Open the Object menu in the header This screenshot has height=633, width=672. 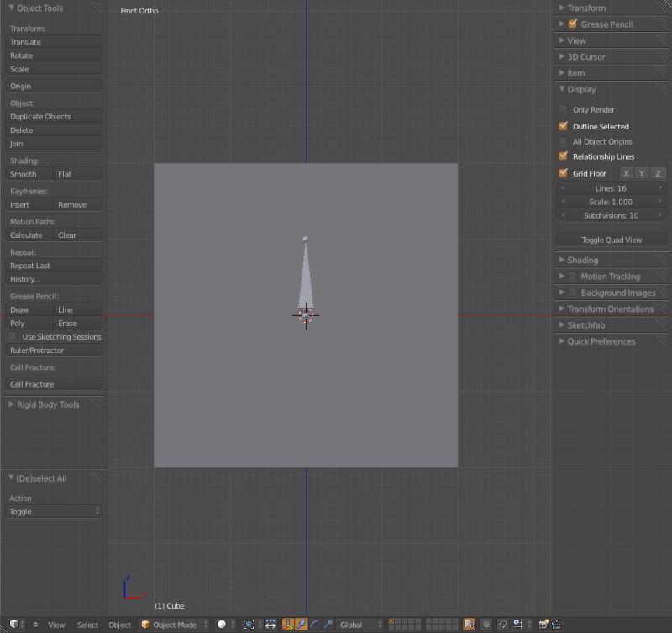click(x=119, y=625)
